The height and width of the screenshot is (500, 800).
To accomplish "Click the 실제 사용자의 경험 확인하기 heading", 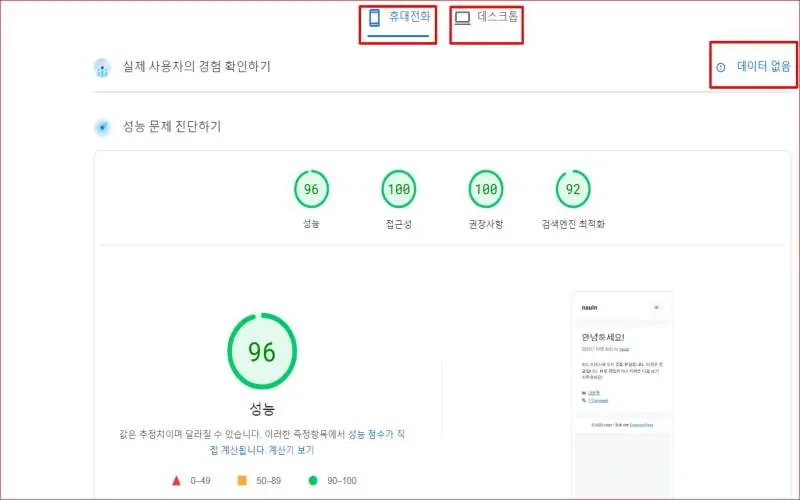I will click(x=196, y=66).
